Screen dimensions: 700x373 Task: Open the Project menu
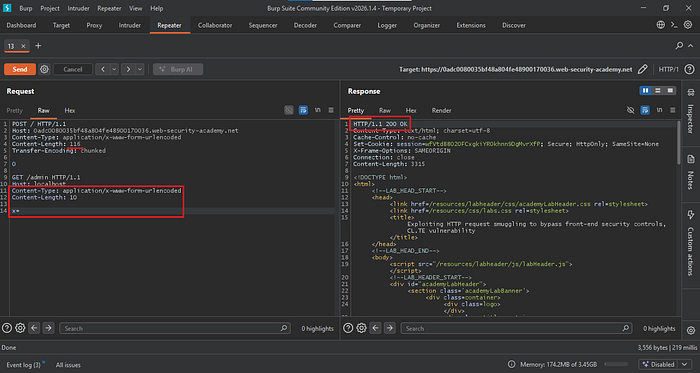point(50,8)
